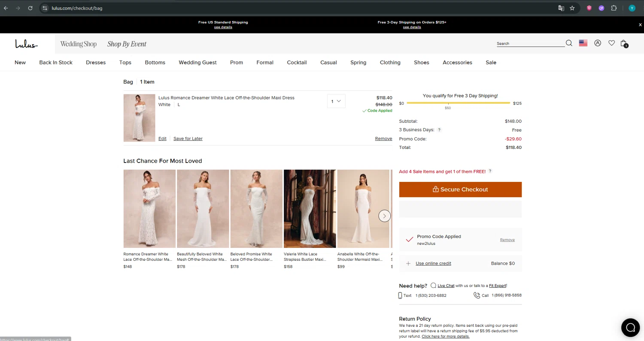Click the search magnifier icon
644x341 pixels.
click(569, 43)
